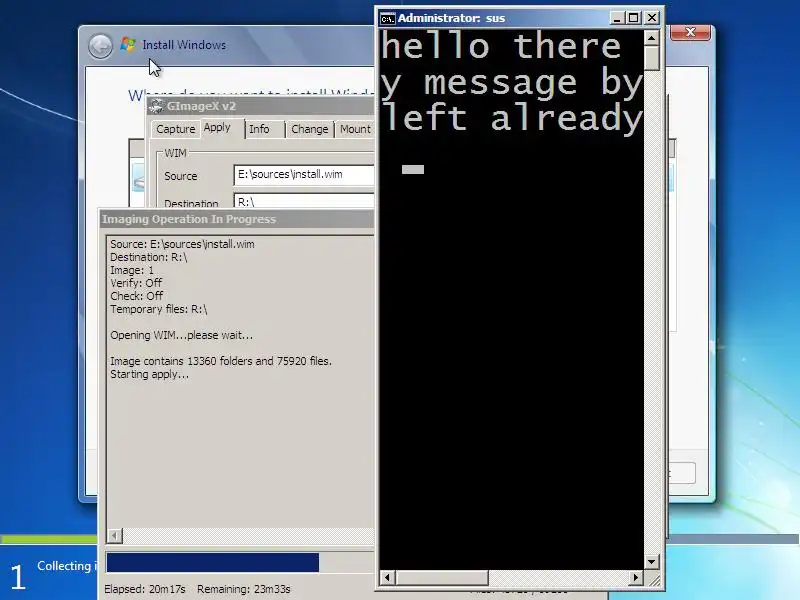Click the Destination field showing R:\
800x600 pixels.
tap(304, 200)
